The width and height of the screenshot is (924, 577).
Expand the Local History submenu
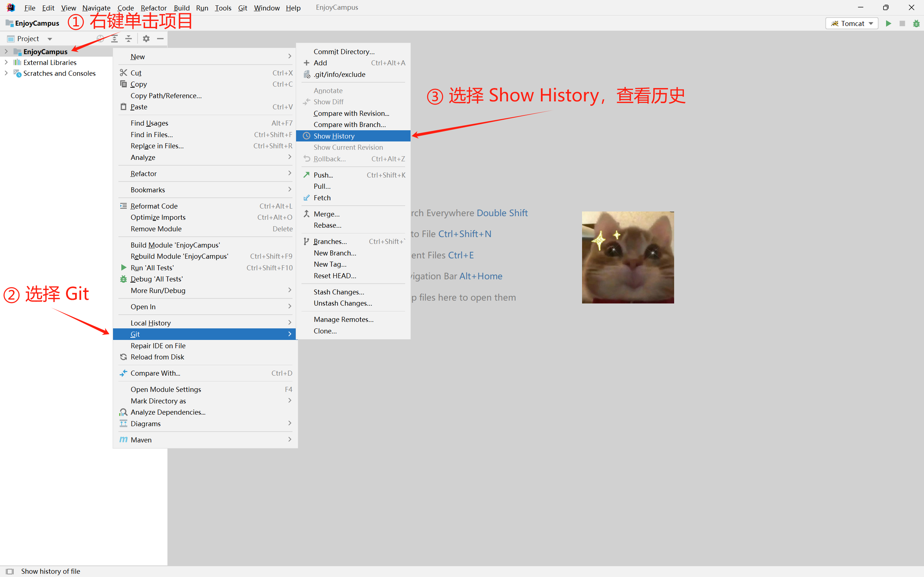(290, 323)
